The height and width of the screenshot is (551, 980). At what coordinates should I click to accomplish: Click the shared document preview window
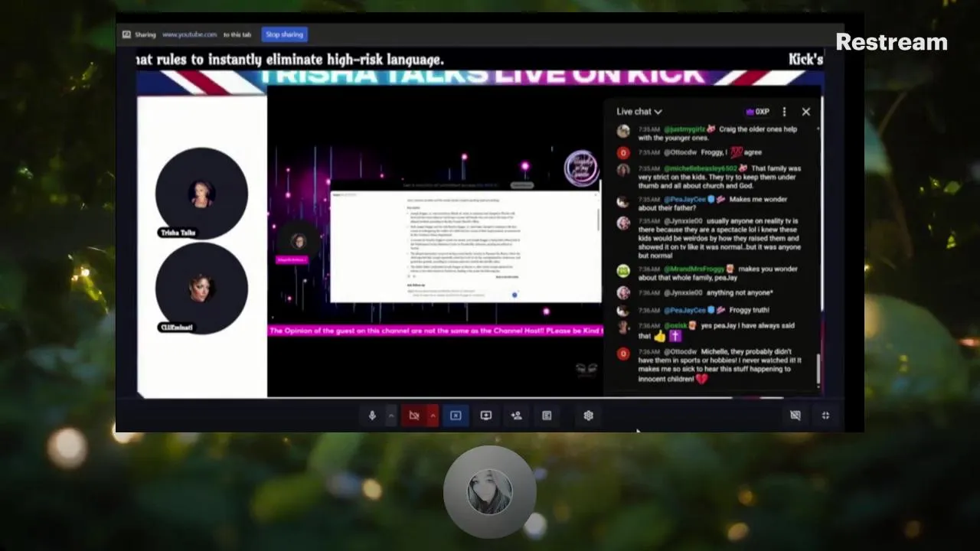(465, 246)
